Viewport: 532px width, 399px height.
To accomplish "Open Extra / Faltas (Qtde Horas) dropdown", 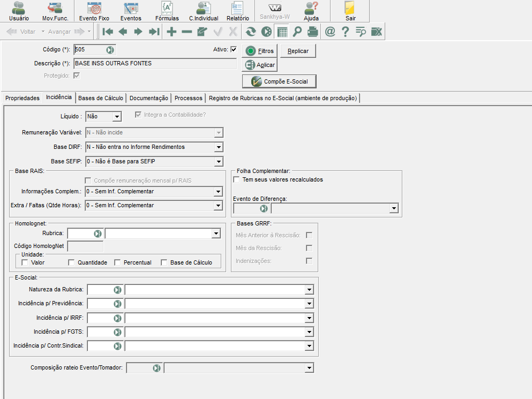I will (x=218, y=206).
